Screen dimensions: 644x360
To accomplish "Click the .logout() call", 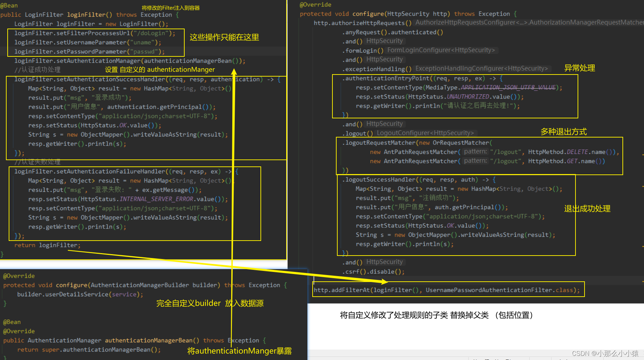I will 357,133.
